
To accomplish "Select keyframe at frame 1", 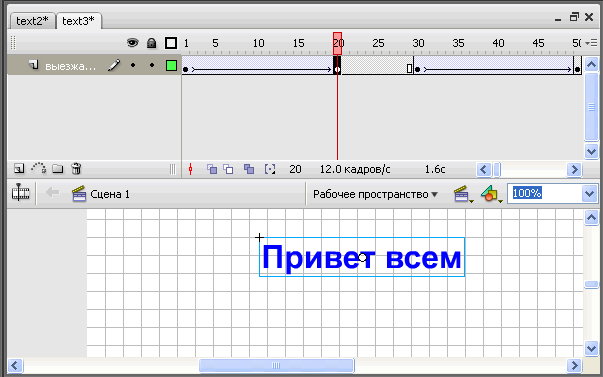I will point(185,70).
